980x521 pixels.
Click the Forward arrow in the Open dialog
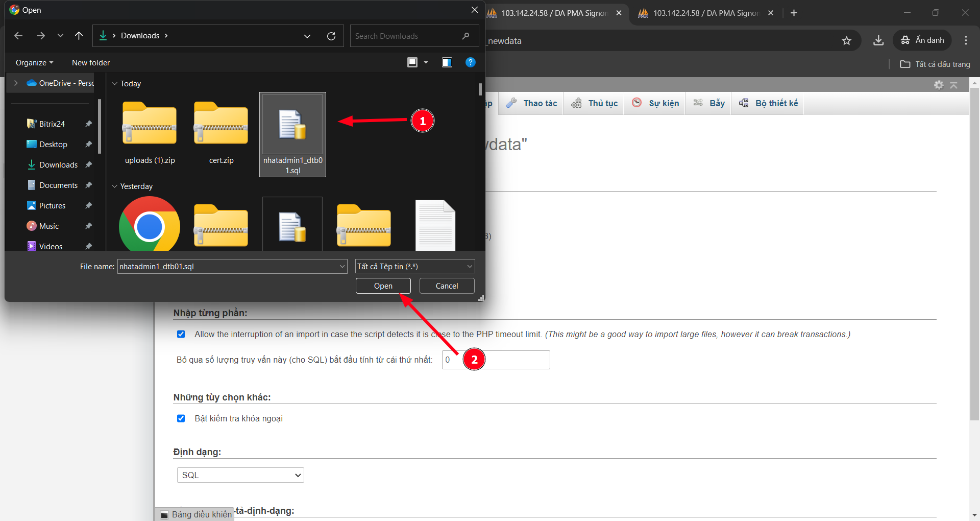[x=41, y=36]
